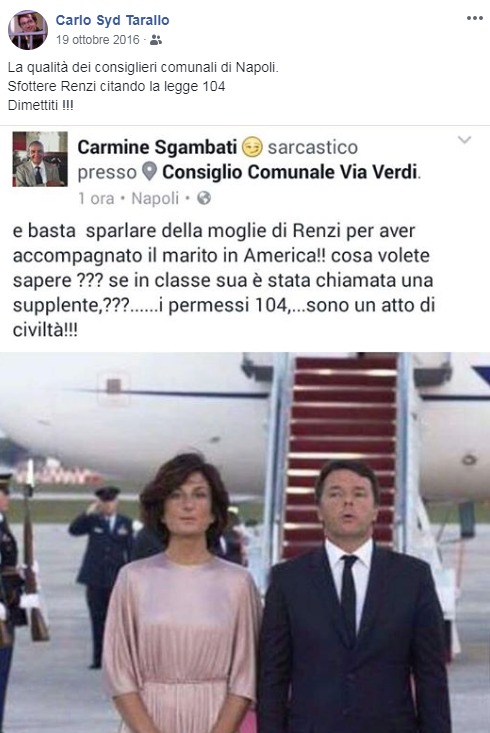Expand the chevron on the shared post
The height and width of the screenshot is (733, 490).
click(x=464, y=140)
